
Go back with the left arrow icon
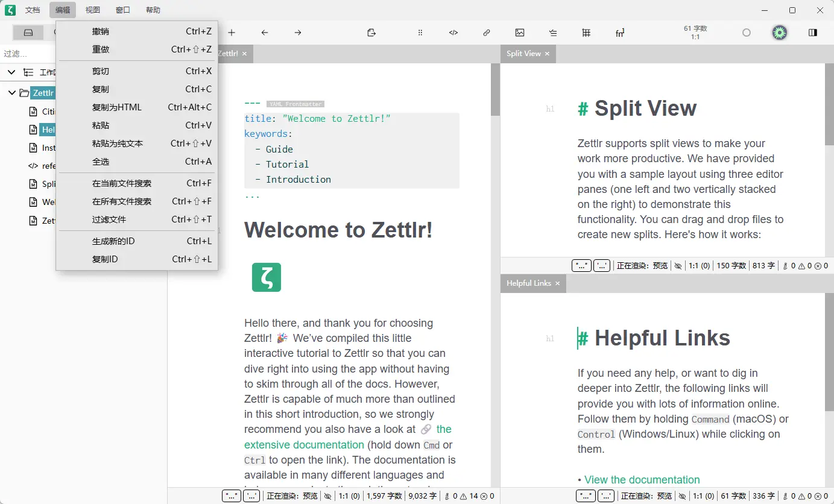click(x=265, y=33)
